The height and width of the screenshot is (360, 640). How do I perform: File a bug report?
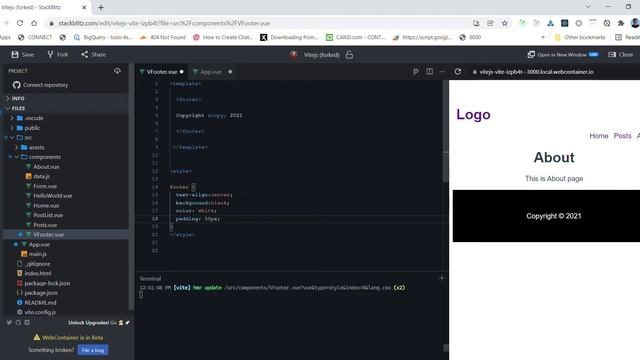pyautogui.click(x=93, y=350)
